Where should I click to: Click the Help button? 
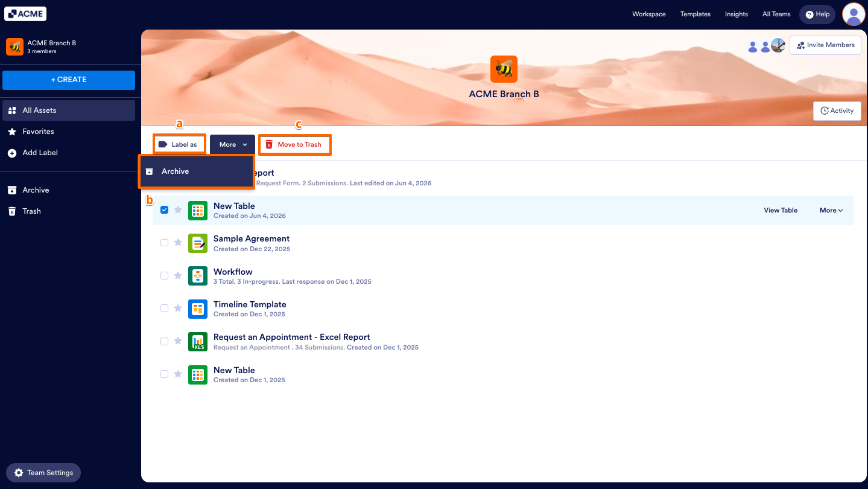[x=817, y=14]
